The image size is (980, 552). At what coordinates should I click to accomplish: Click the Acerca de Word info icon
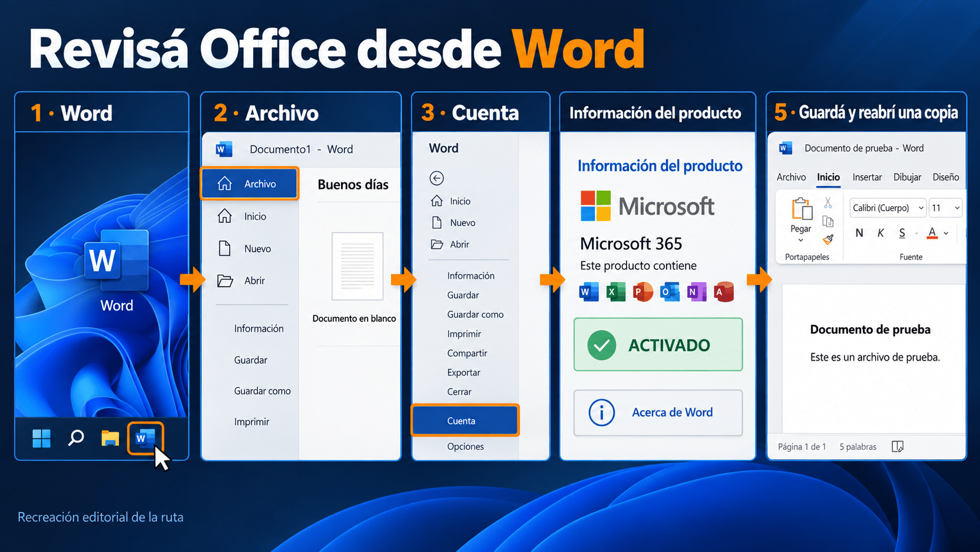[601, 413]
